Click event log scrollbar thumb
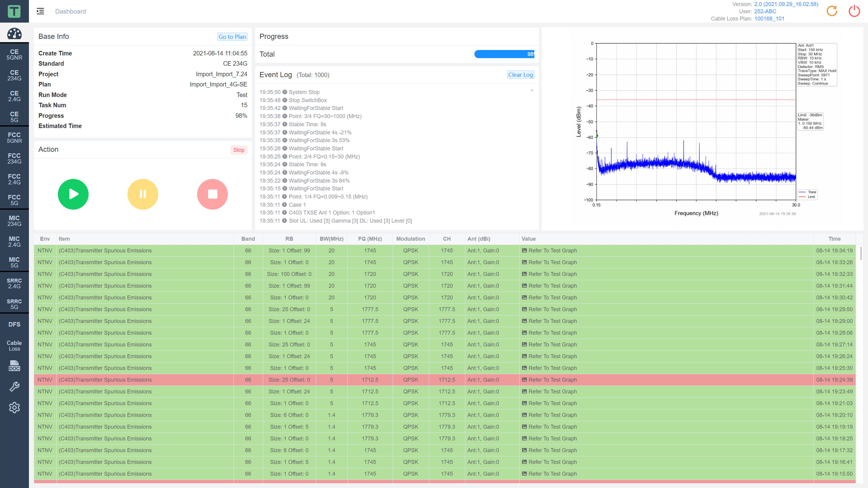The image size is (868, 488). pos(532,90)
